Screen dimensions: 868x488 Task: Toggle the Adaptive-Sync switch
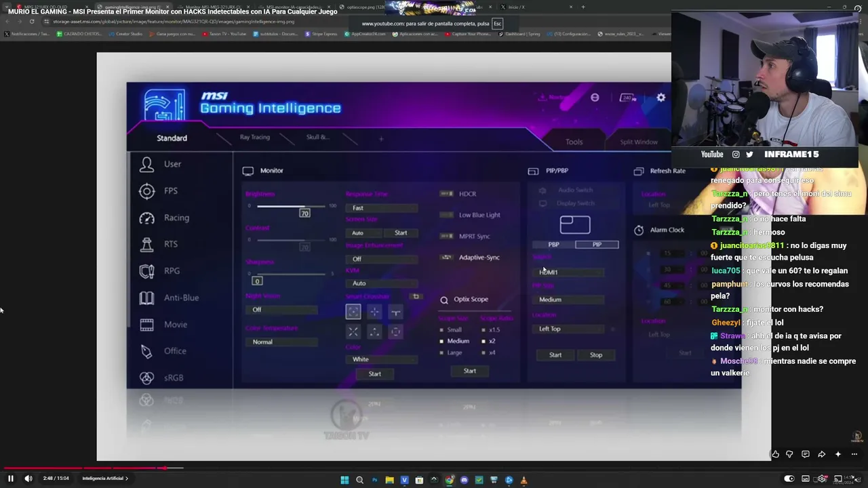(446, 258)
